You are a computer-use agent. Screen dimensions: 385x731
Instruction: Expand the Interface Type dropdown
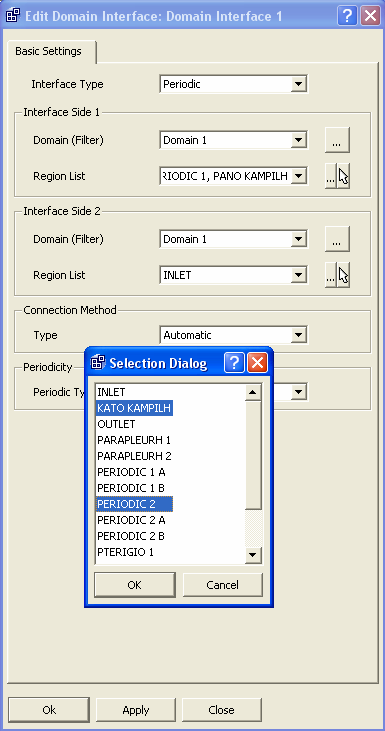pos(298,84)
